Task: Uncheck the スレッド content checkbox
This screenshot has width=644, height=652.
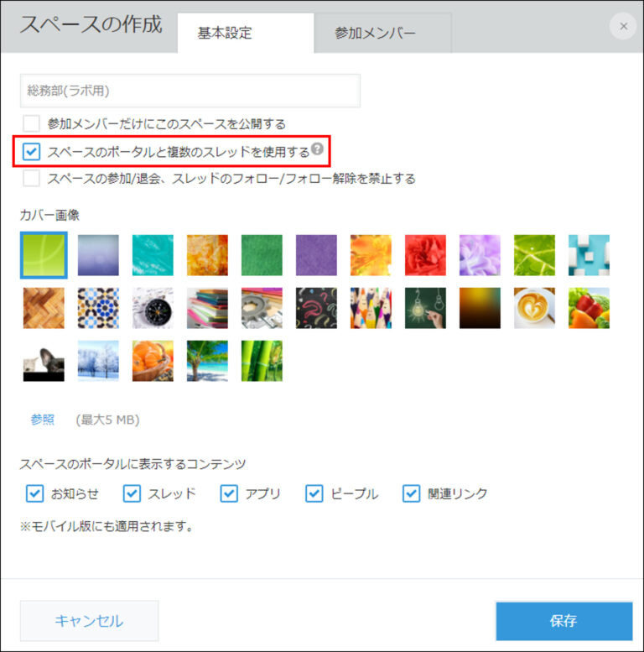Action: 132,493
